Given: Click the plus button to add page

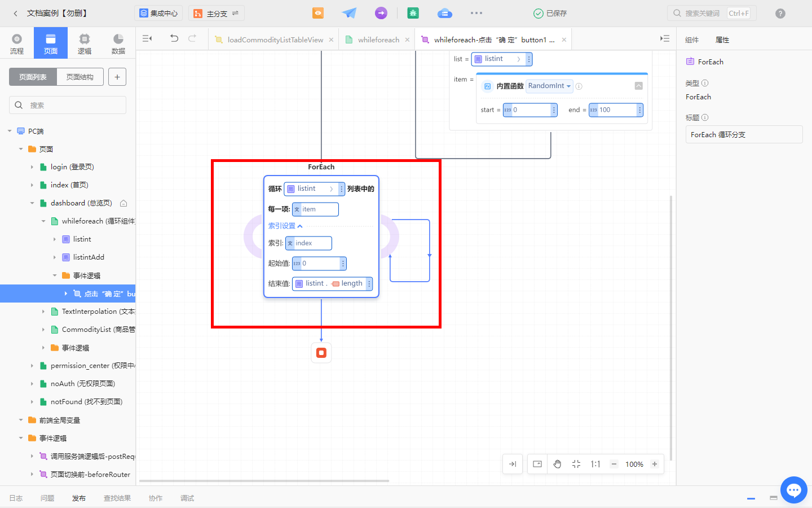Looking at the screenshot, I should (117, 77).
